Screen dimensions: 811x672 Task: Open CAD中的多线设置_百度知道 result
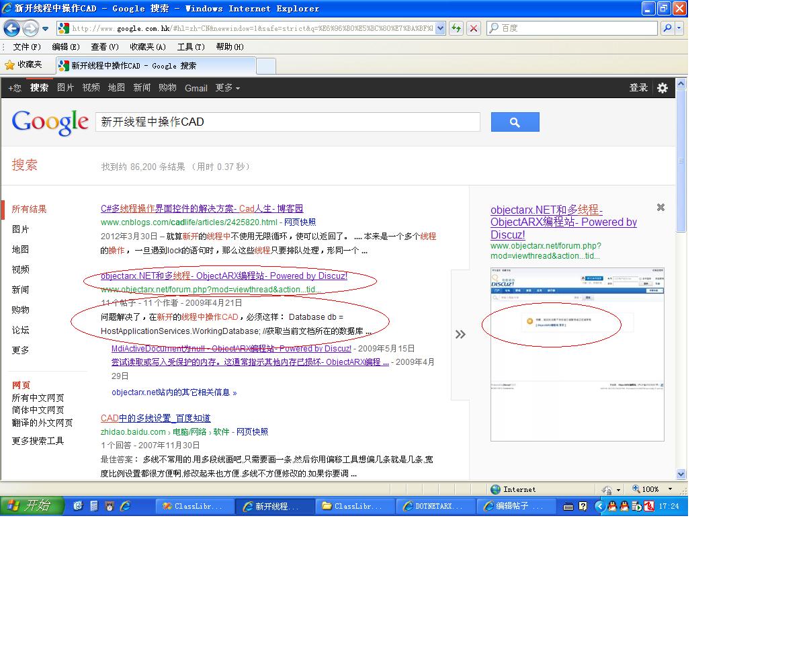click(x=155, y=418)
